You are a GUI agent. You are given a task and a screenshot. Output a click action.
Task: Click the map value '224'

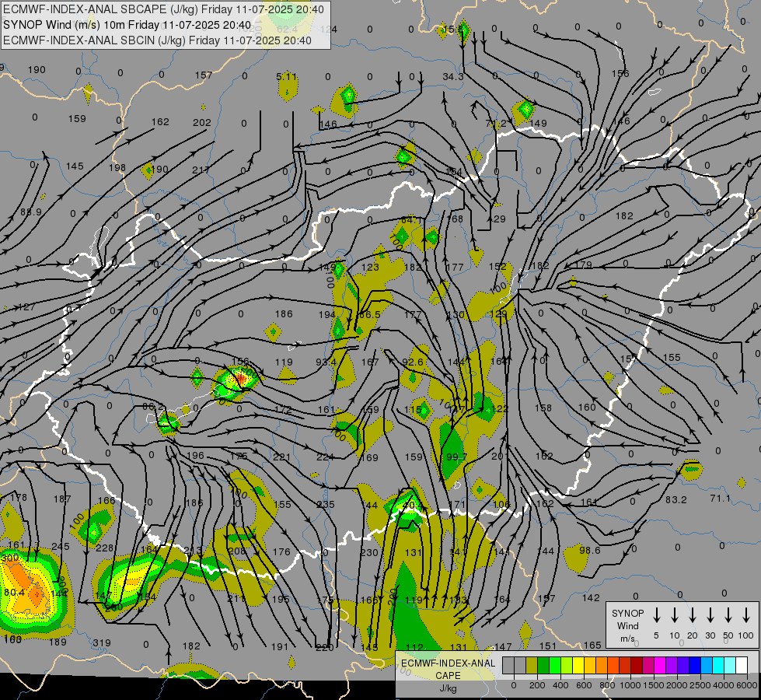click(x=325, y=457)
